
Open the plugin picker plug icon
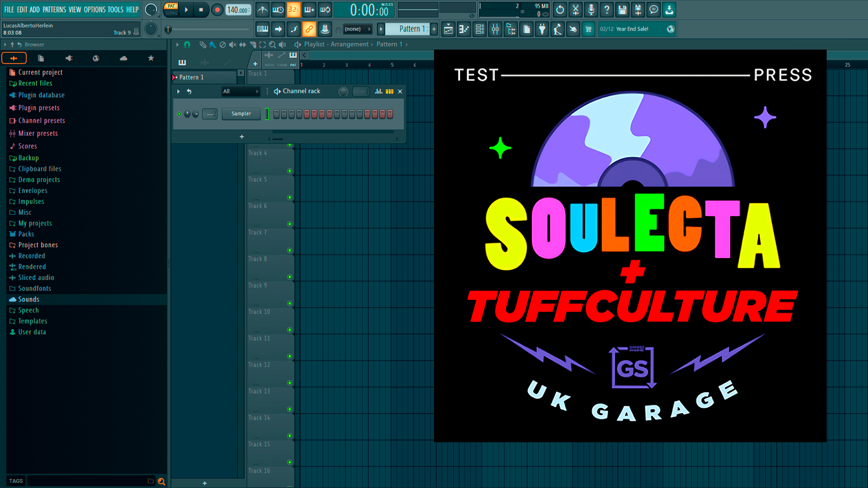(x=542, y=29)
